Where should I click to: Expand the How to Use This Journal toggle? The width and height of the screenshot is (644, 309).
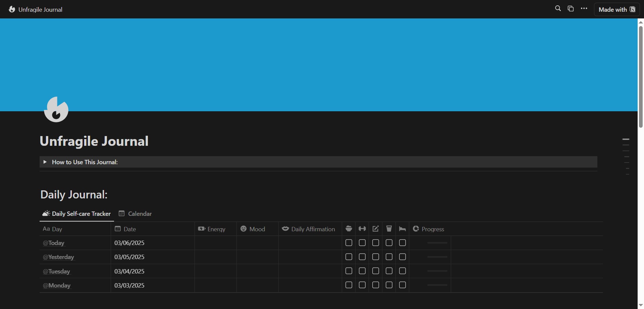click(45, 162)
